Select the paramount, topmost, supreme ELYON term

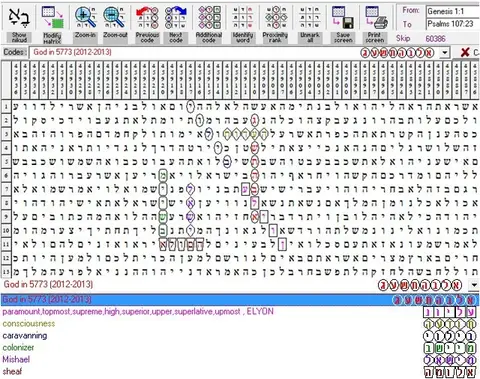coord(138,312)
